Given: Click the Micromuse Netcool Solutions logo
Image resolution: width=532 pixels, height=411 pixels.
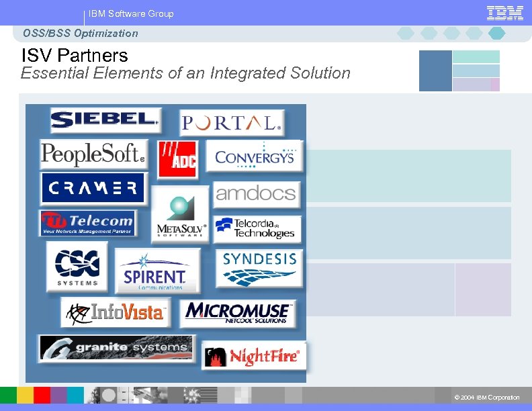Looking at the screenshot, I should click(238, 314).
